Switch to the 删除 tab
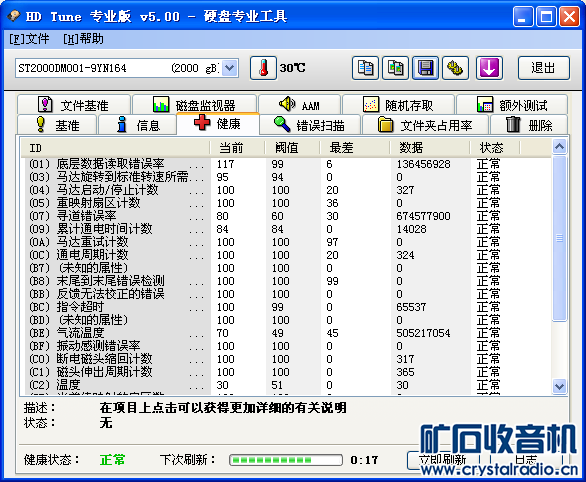This screenshot has width=586, height=482. point(529,125)
